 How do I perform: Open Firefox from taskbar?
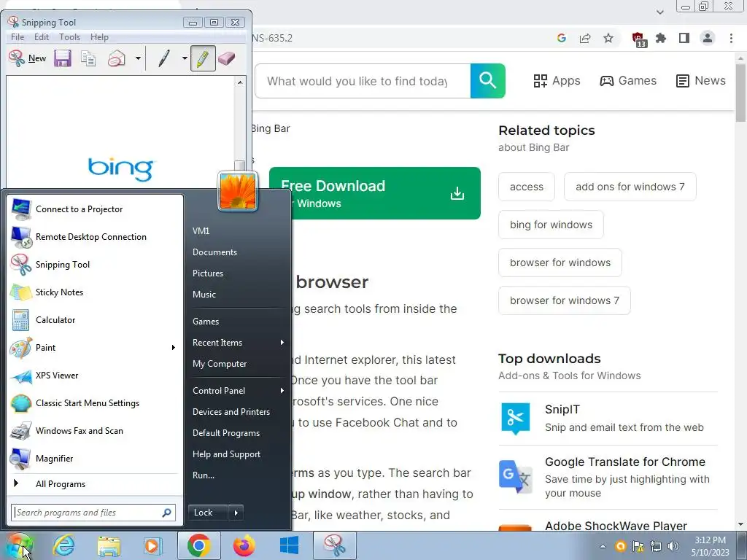pyautogui.click(x=244, y=545)
